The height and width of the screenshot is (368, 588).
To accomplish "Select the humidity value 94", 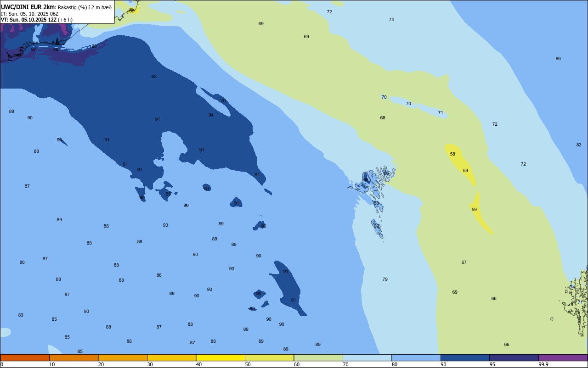I will tap(211, 115).
